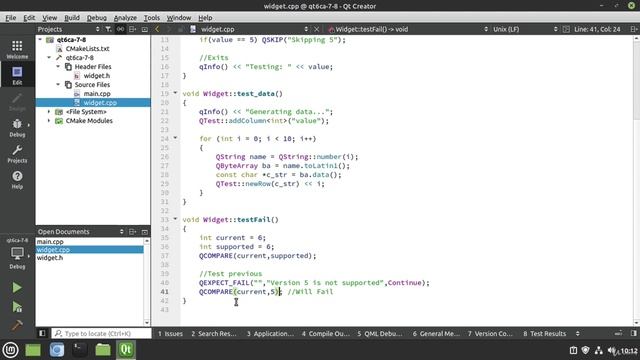This screenshot has width=640, height=360.
Task: Split the Open Documents panel
Action: [x=132, y=231]
